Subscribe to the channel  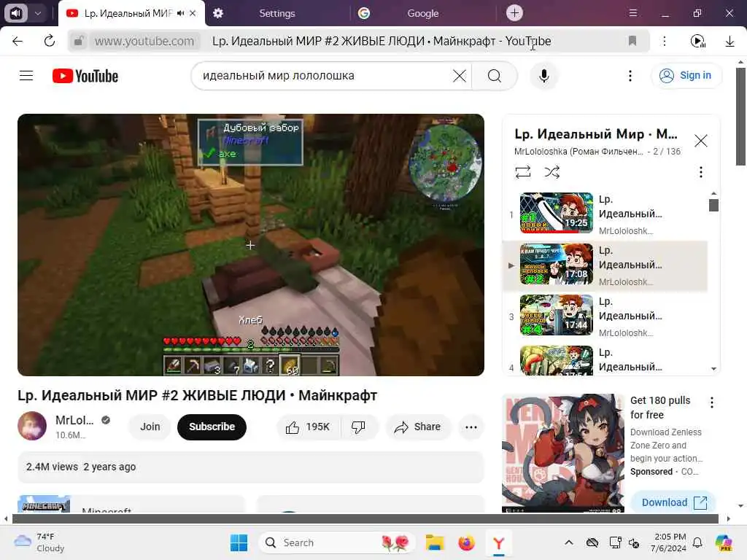(x=212, y=427)
